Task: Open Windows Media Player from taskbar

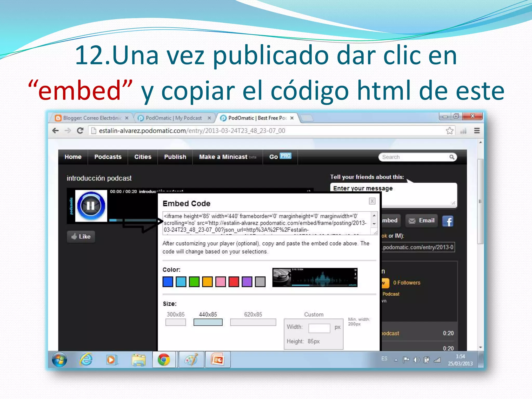Action: [112, 360]
